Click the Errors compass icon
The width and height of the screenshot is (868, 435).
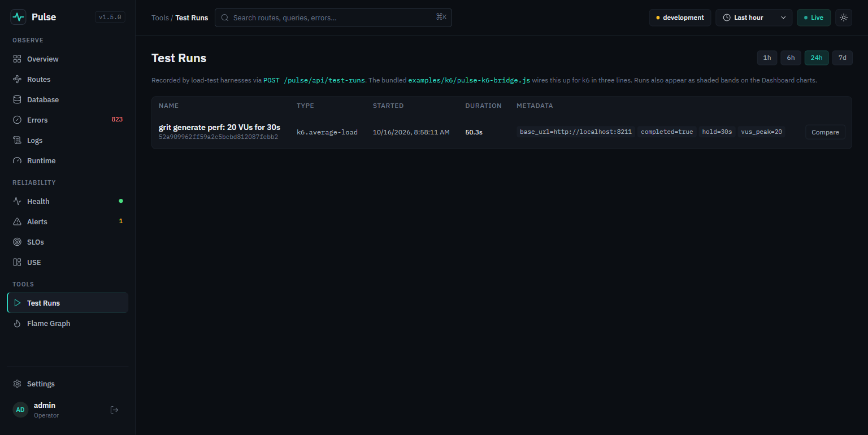pos(17,120)
